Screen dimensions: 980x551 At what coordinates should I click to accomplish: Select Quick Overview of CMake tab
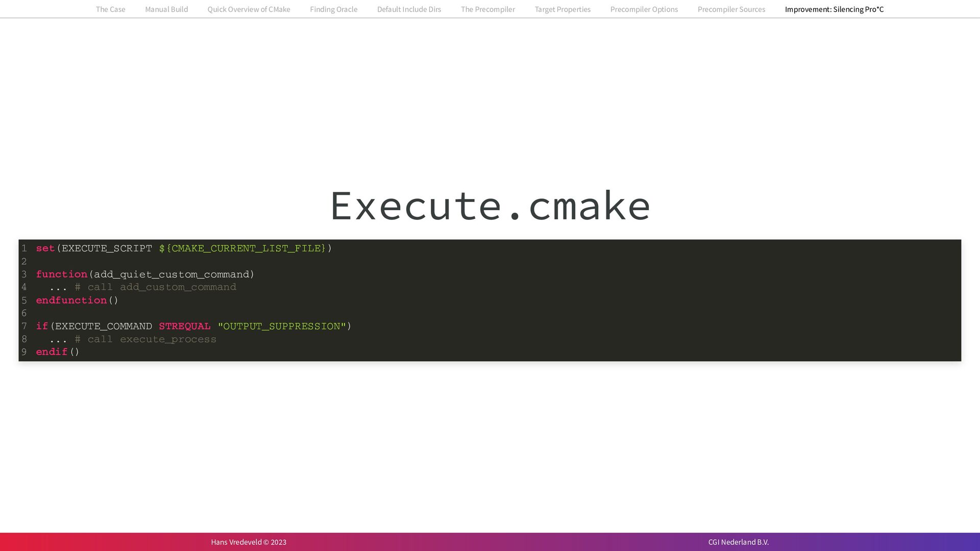click(249, 9)
